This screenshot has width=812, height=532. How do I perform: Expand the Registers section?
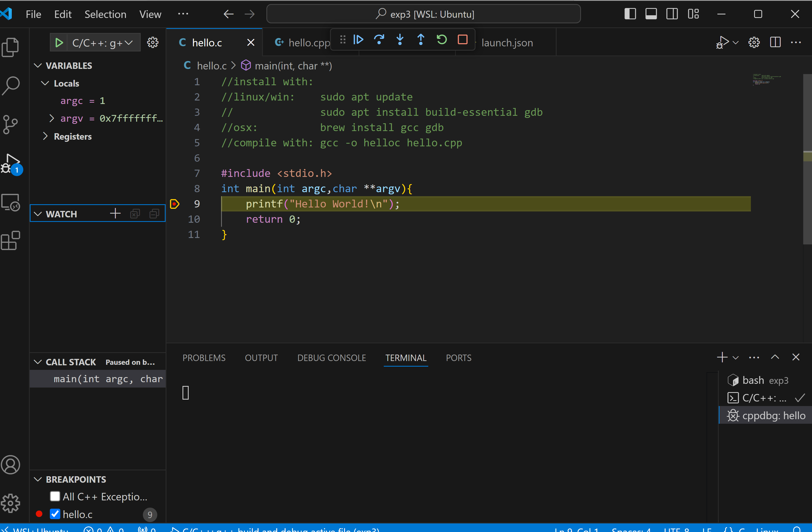[45, 136]
